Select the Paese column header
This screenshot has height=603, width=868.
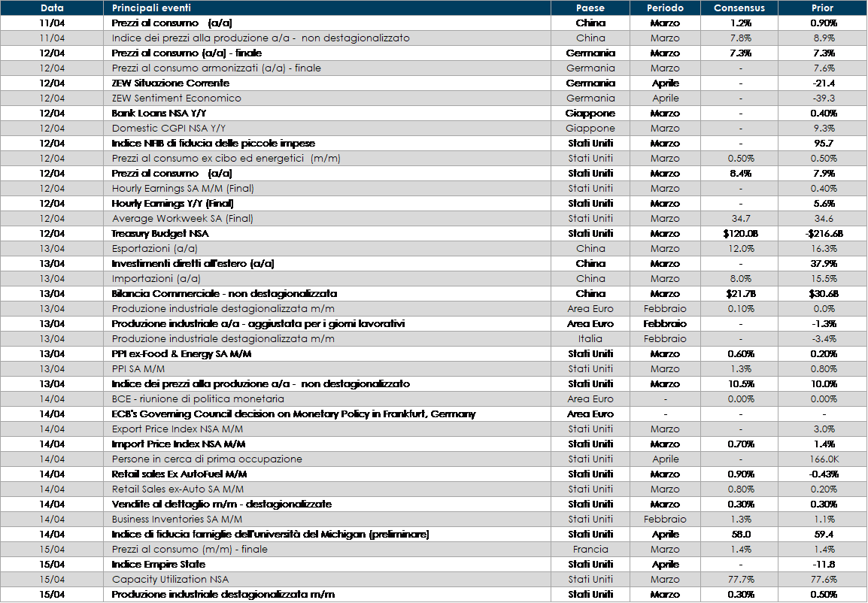(x=590, y=8)
